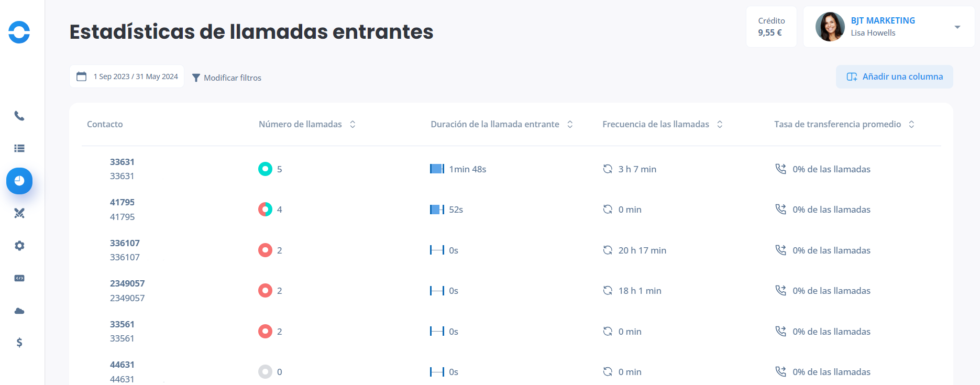Open the dollar billing sidebar icon

click(x=19, y=343)
